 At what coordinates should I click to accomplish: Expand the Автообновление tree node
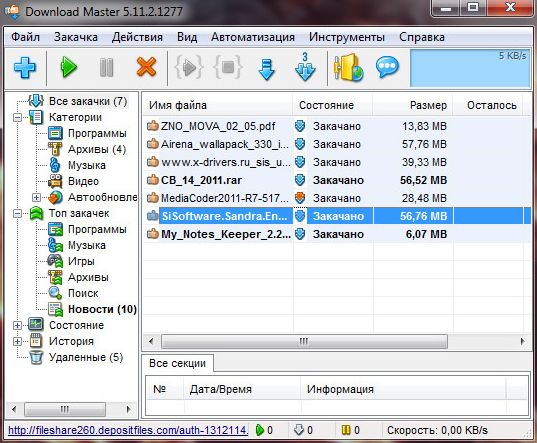coord(36,198)
